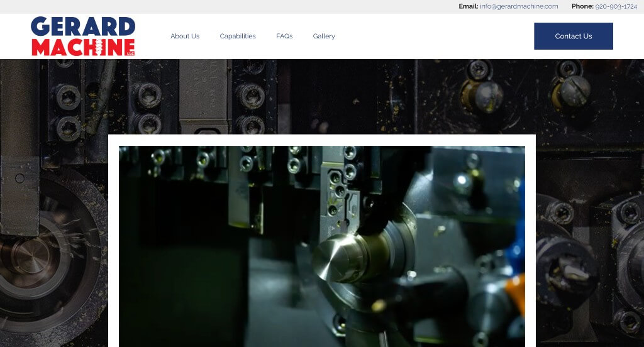Click the info@gerardmachine.com email link

click(519, 6)
